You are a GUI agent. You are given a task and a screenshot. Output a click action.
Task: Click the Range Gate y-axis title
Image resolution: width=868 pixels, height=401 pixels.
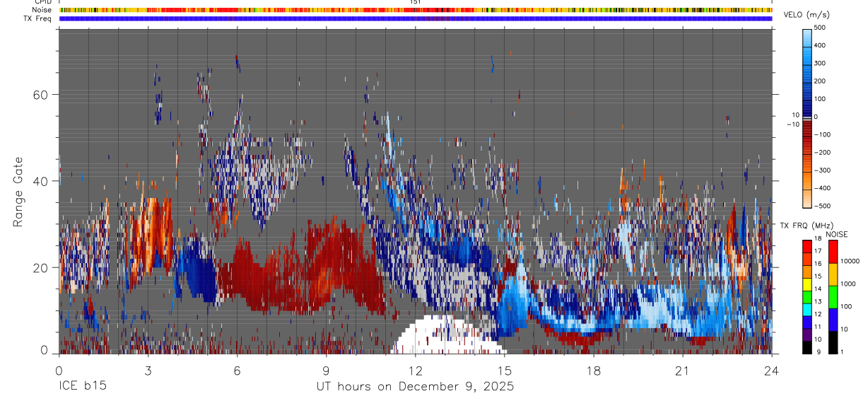point(19,192)
